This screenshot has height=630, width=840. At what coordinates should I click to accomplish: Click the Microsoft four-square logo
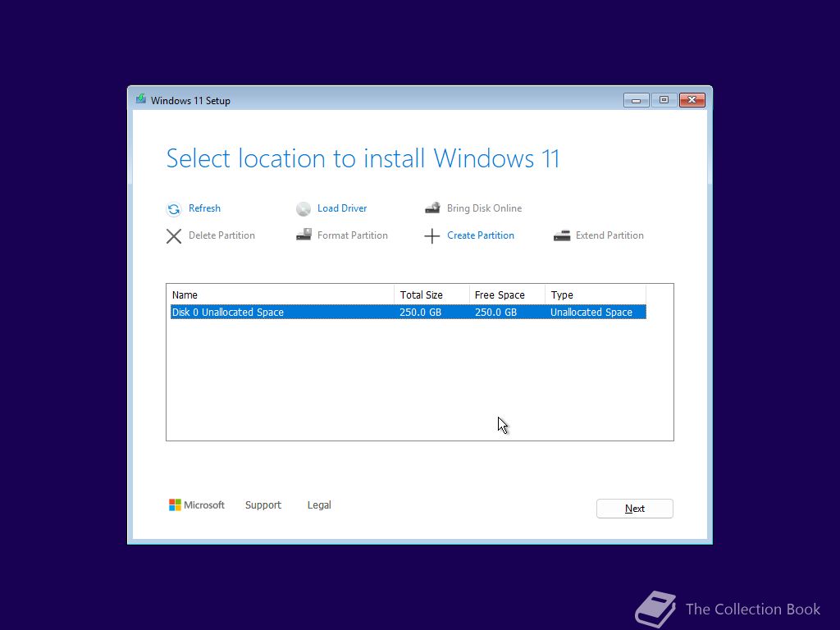pos(175,504)
